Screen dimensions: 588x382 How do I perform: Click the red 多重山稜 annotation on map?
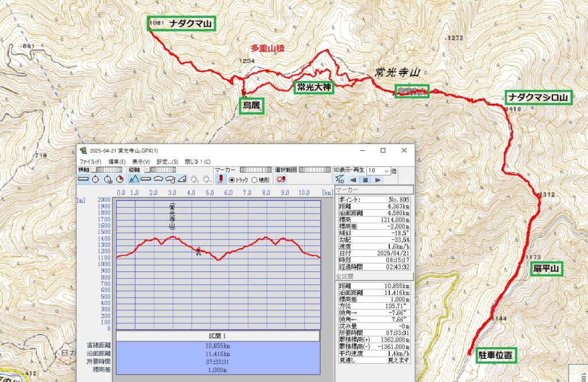(x=268, y=48)
